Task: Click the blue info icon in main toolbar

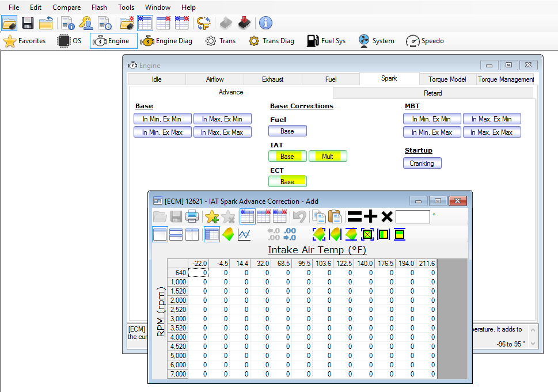Action: [x=265, y=23]
